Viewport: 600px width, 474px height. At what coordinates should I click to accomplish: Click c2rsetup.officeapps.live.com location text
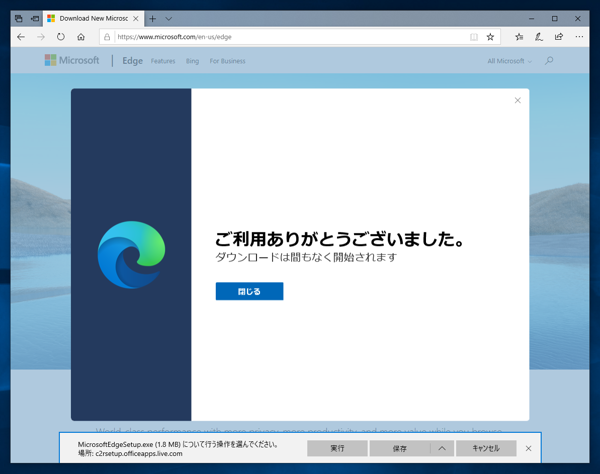[x=139, y=453]
